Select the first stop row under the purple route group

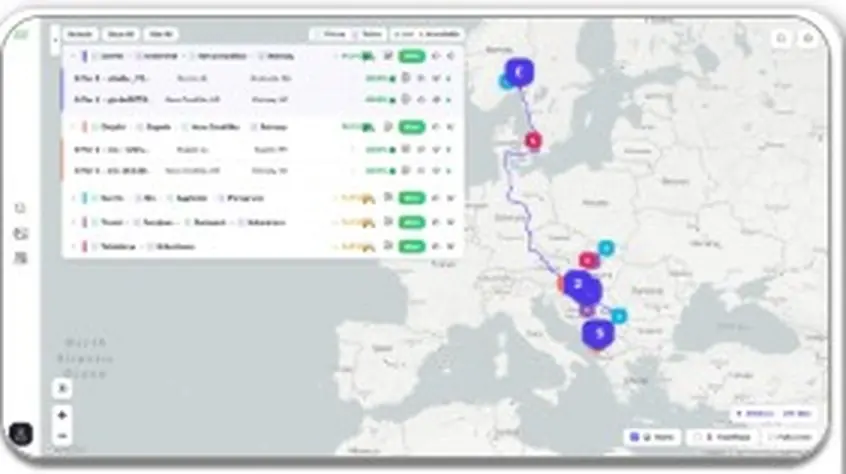pos(262,78)
